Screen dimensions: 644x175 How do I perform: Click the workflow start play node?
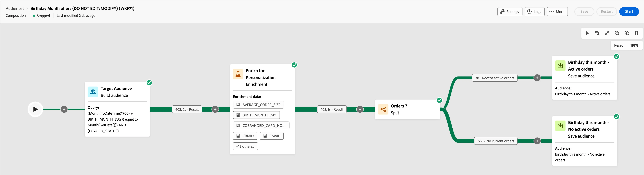35,109
